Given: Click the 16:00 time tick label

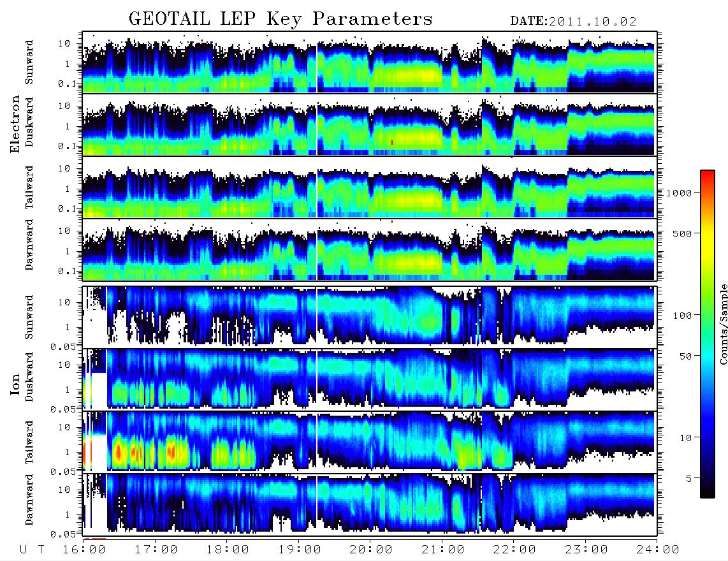Looking at the screenshot, I should click(85, 550).
